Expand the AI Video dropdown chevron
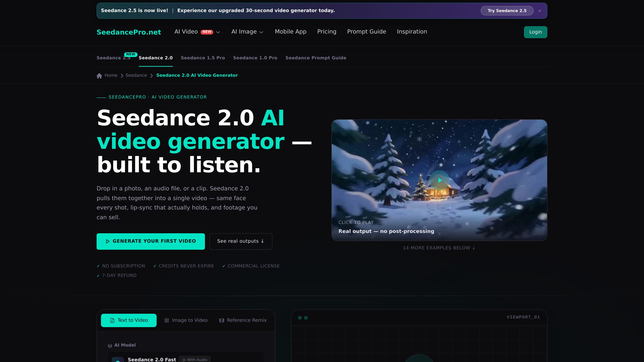 [x=218, y=32]
